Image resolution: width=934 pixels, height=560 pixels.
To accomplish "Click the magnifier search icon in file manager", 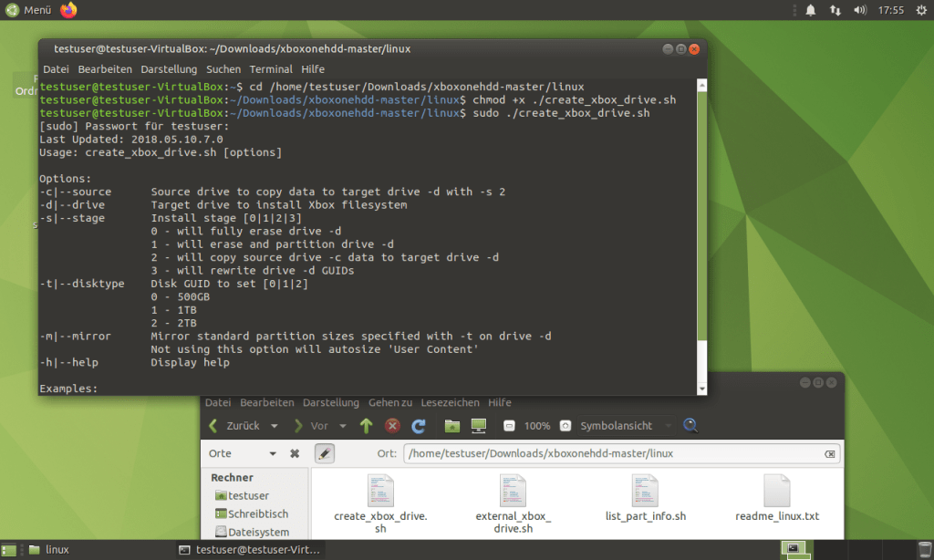I will [x=690, y=425].
